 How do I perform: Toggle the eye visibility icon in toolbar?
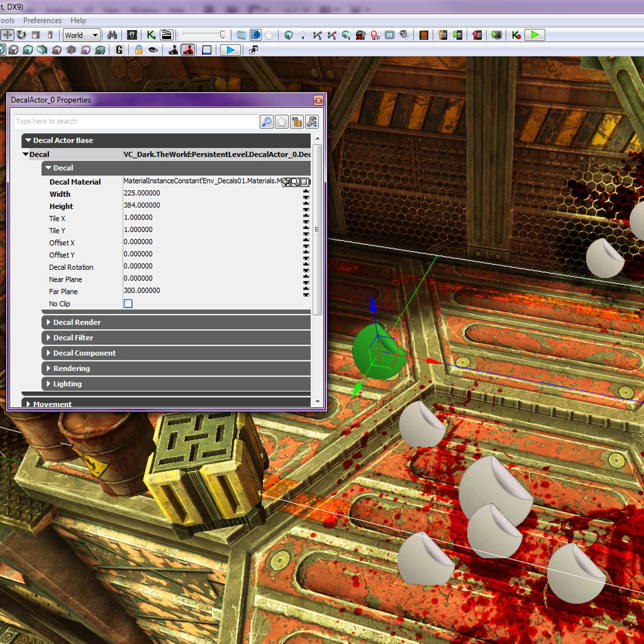coord(153,50)
